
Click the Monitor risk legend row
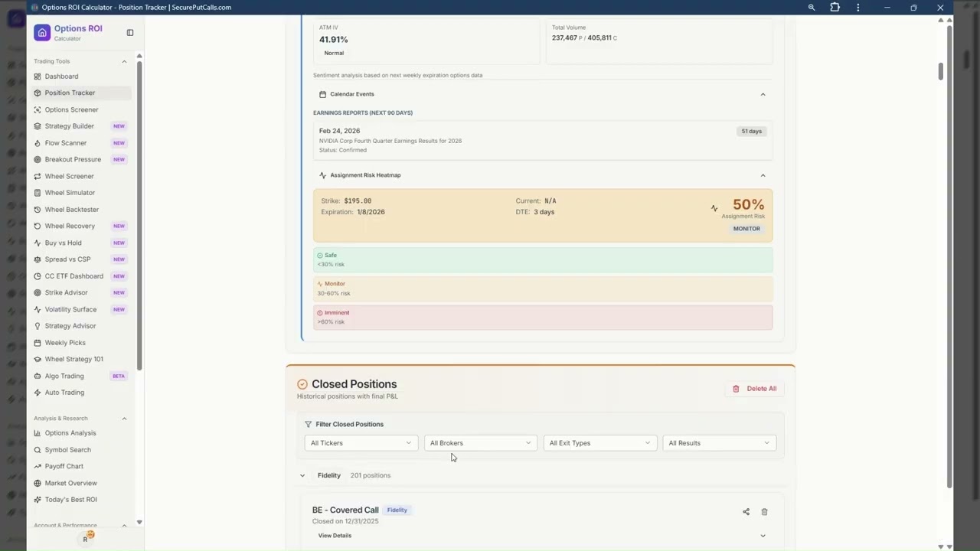pyautogui.click(x=543, y=289)
